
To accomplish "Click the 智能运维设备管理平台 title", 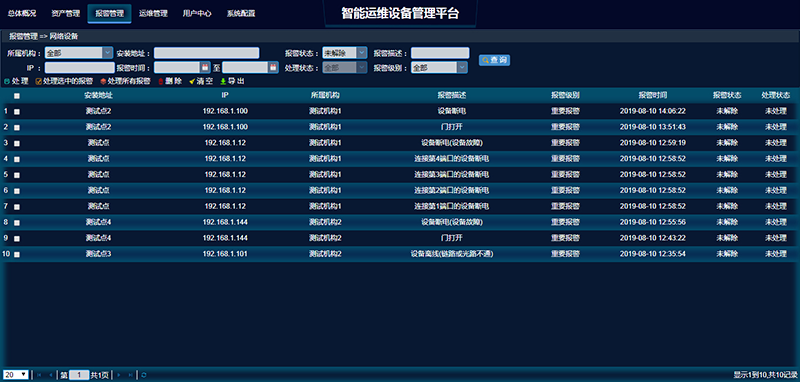I will (x=400, y=14).
